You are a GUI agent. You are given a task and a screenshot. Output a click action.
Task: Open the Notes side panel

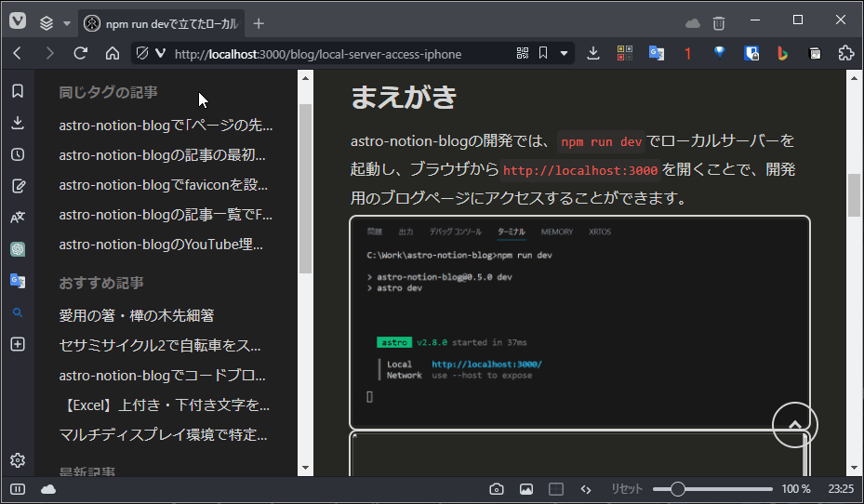18,186
